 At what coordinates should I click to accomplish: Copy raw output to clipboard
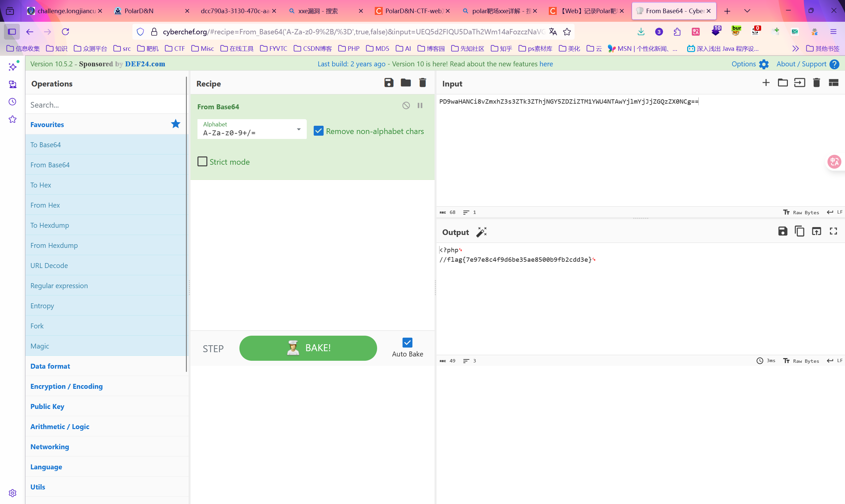[x=799, y=232]
